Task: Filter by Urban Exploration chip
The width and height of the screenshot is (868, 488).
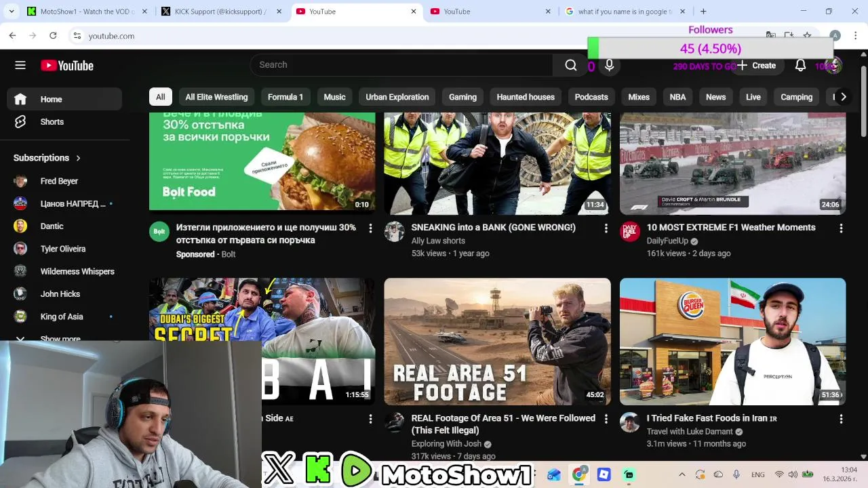Action: tap(397, 97)
